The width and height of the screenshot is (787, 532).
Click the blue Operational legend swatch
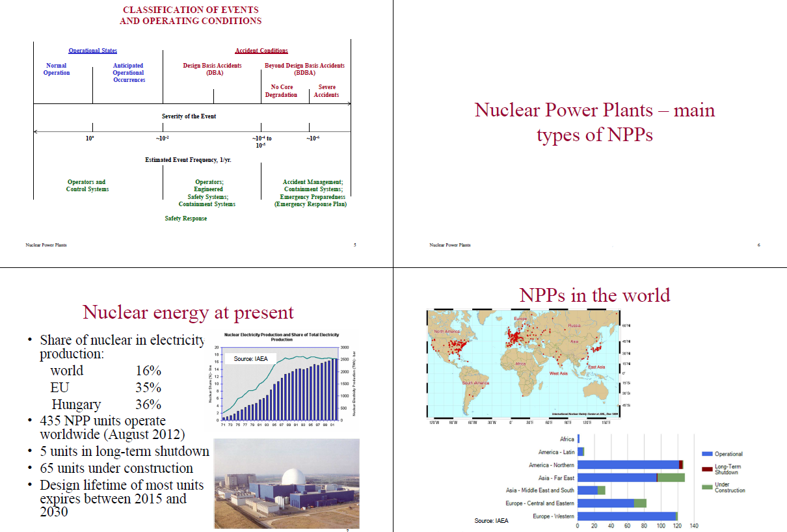click(x=707, y=454)
